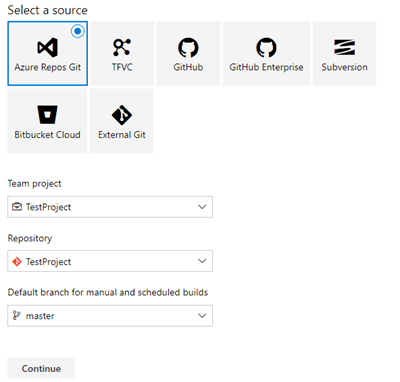Image resolution: width=400 pixels, height=382 pixels.
Task: Click the 'Subversion' label text
Action: point(344,67)
